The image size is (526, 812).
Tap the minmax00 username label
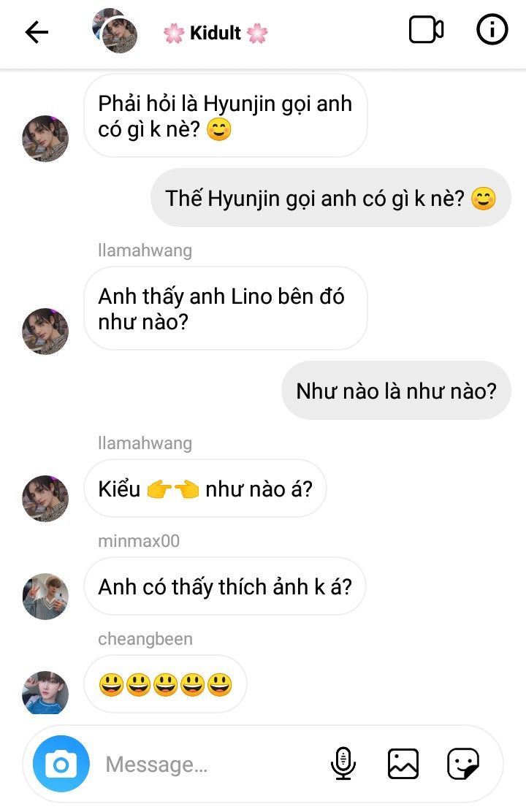pos(139,541)
